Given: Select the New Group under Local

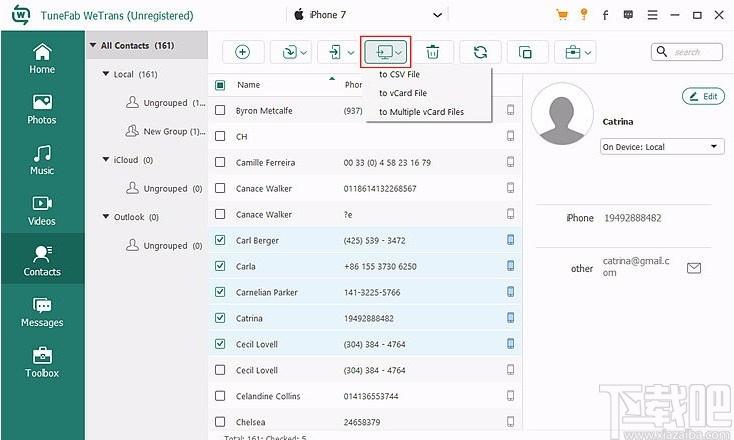Looking at the screenshot, I should tap(165, 132).
